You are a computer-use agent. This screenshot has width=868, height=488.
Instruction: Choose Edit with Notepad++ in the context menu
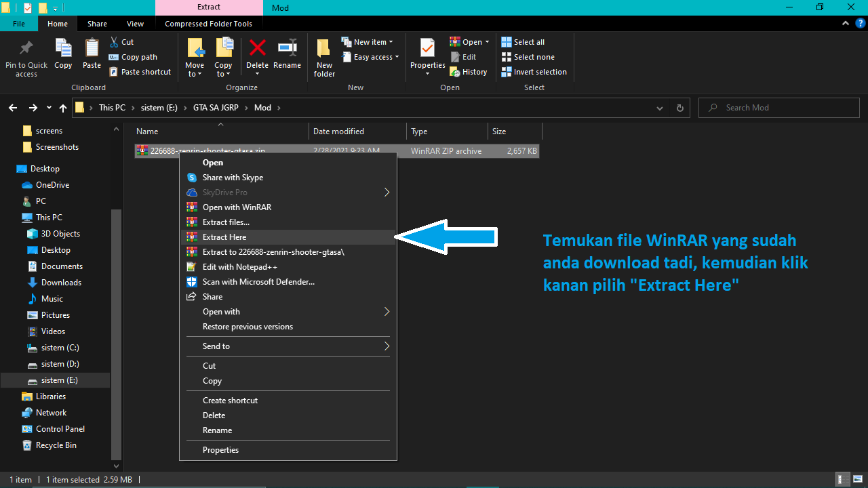click(x=288, y=267)
